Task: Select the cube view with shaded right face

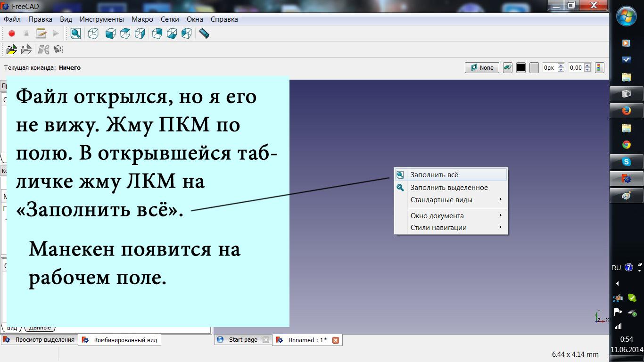Action: point(140,33)
